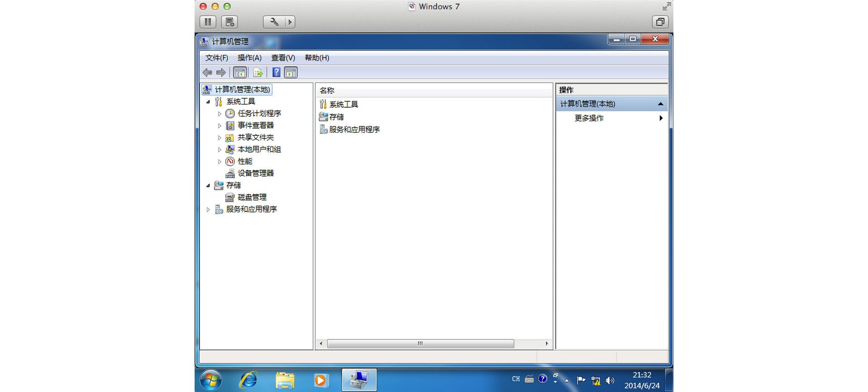Click the horizontal scrollbar thumb

[420, 344]
